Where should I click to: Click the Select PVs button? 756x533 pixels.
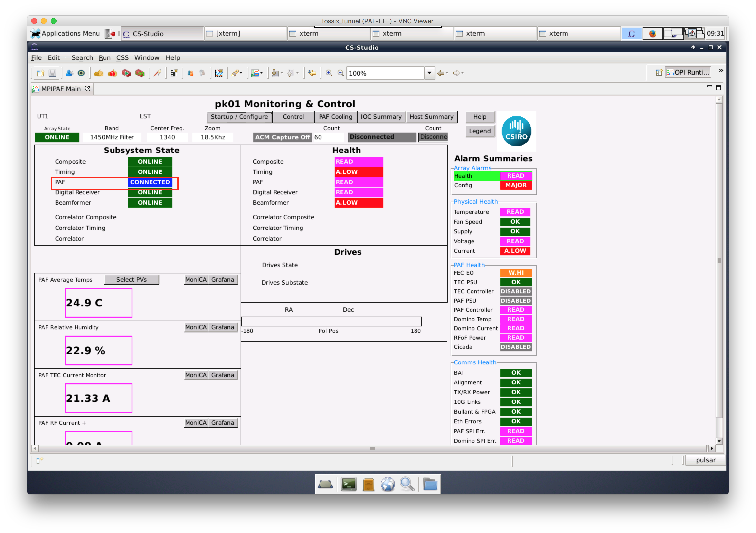click(131, 279)
